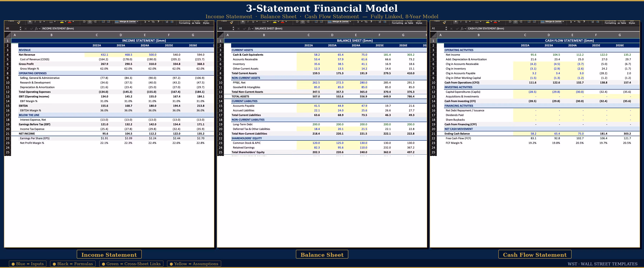
Task: Expand Merge & Center dropdown arrow in Cash Flow
Action: tap(563, 21)
